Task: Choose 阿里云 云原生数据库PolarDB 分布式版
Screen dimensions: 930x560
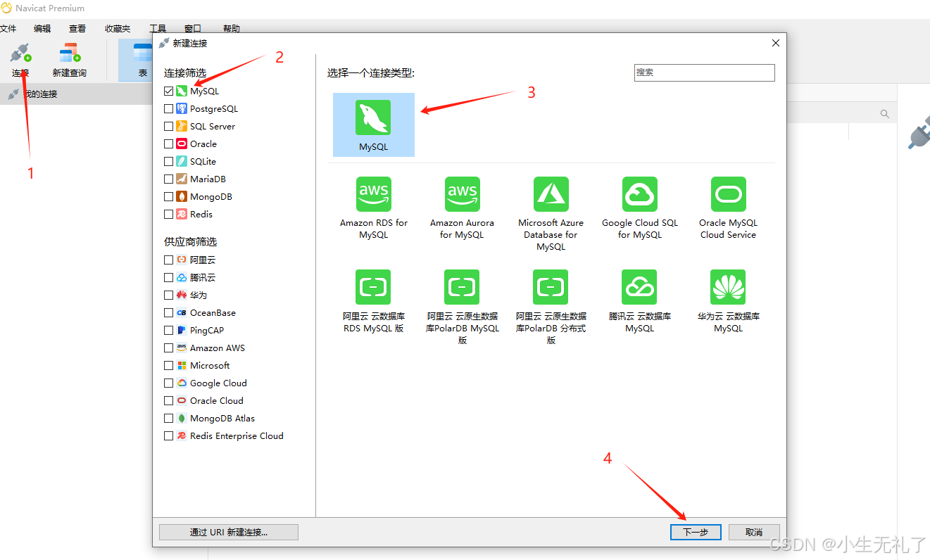Action: pos(551,307)
